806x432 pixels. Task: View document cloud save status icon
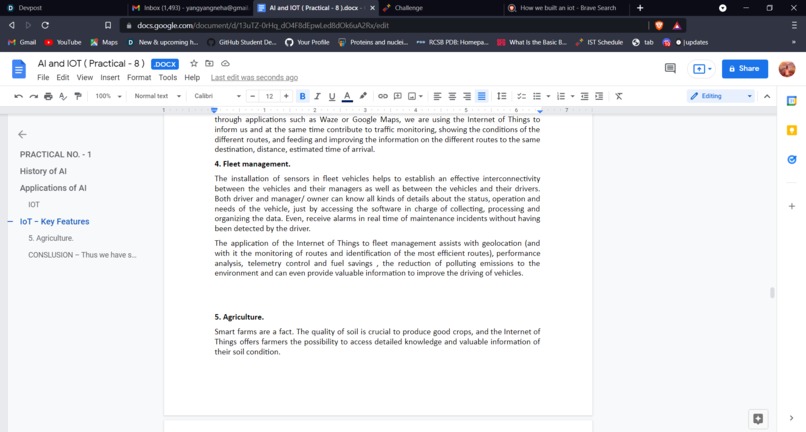coord(225,63)
